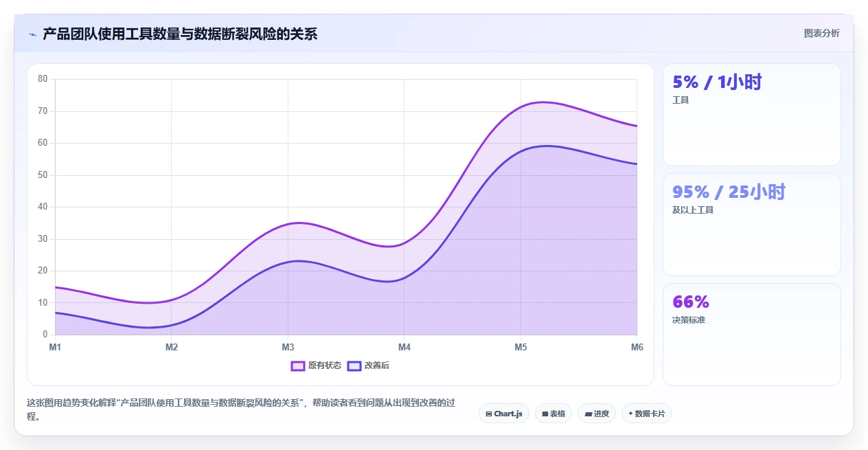Viewport: 868px width, 450px height.
Task: Click the M2 x-axis label
Action: point(172,348)
